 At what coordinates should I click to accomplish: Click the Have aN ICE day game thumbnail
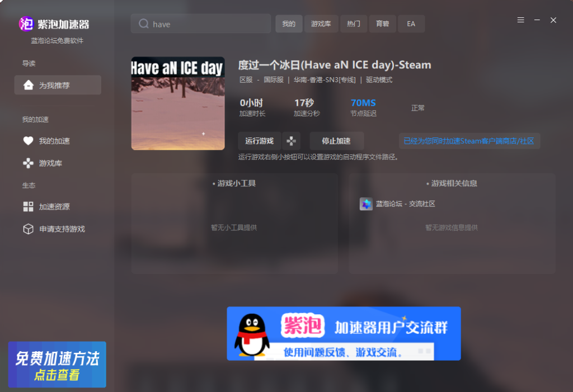pyautogui.click(x=178, y=103)
